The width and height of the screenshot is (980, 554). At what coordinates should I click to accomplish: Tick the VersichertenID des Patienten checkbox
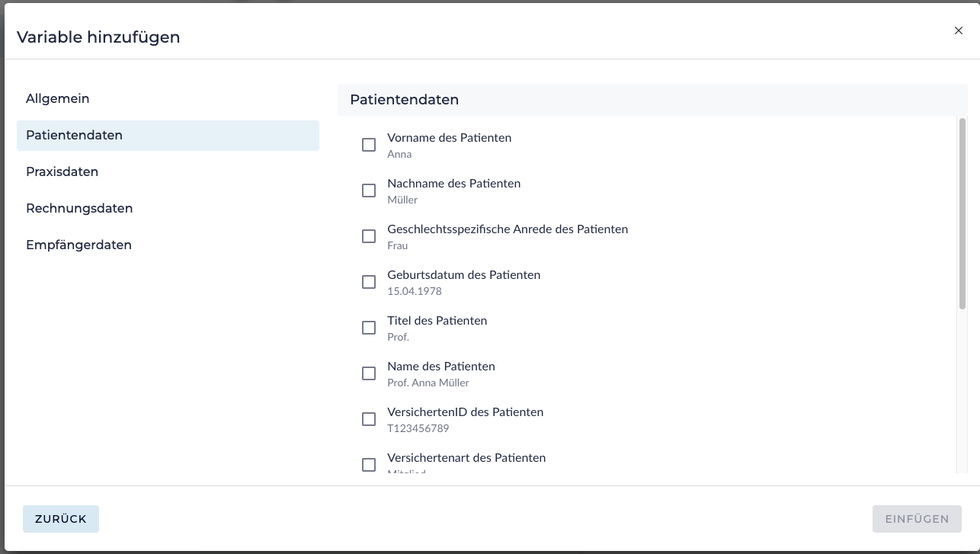tap(369, 419)
